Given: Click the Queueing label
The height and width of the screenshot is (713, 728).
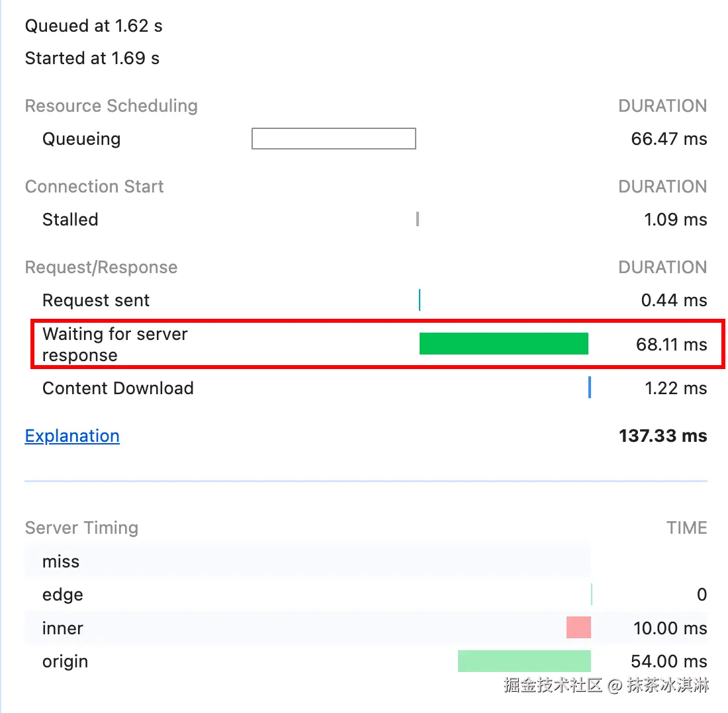Looking at the screenshot, I should tap(81, 139).
